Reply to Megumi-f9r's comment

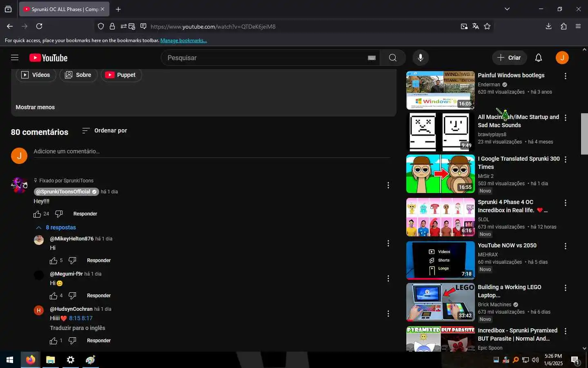[99, 296]
